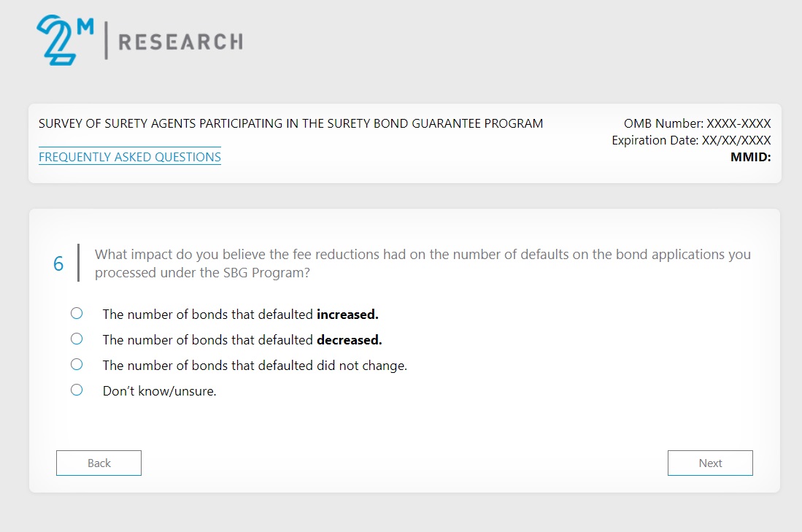Click the 2M logo icon
Viewport: 802px width, 532px height.
(65, 40)
